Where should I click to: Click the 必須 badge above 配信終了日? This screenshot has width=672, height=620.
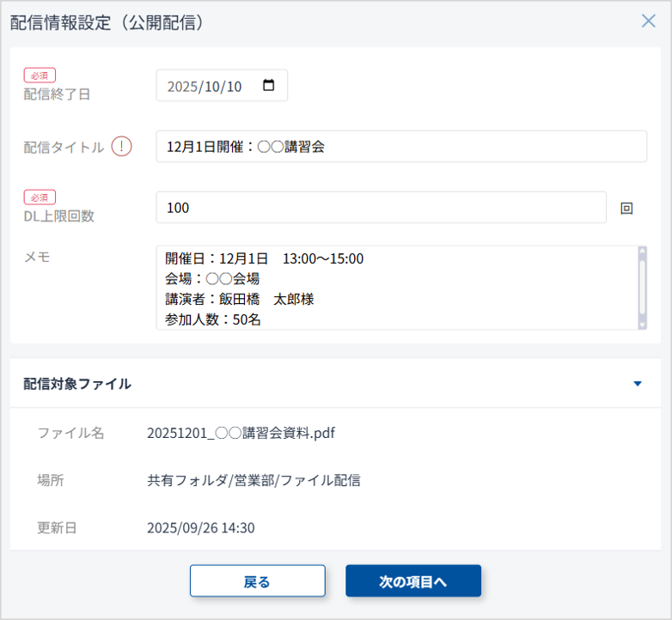pyautogui.click(x=40, y=76)
